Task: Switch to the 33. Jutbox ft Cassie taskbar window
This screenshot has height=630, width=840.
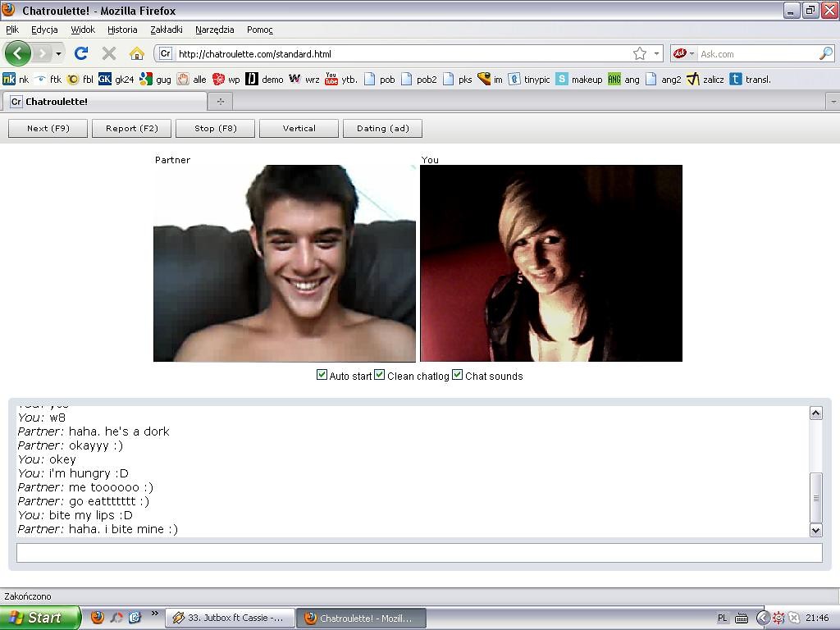Action: 231,618
